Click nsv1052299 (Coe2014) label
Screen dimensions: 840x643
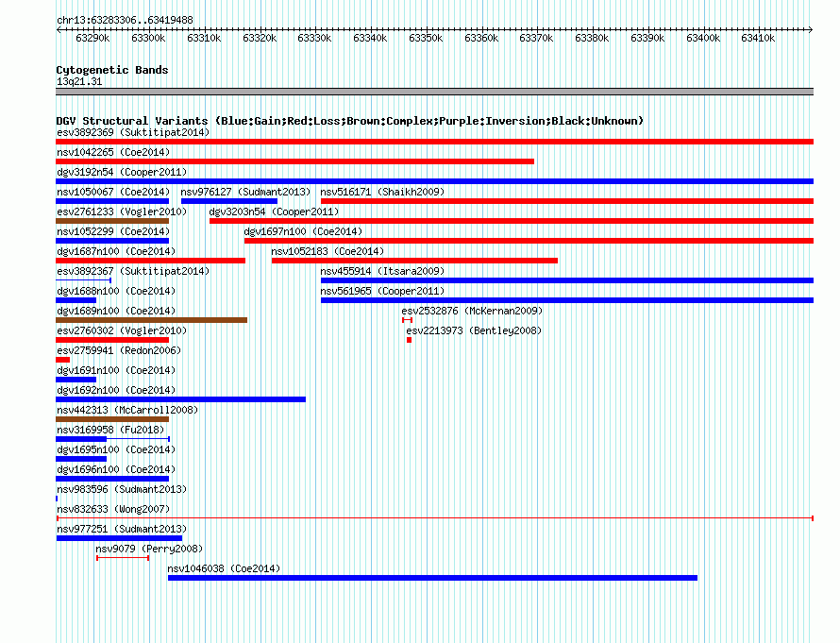[x=113, y=231]
